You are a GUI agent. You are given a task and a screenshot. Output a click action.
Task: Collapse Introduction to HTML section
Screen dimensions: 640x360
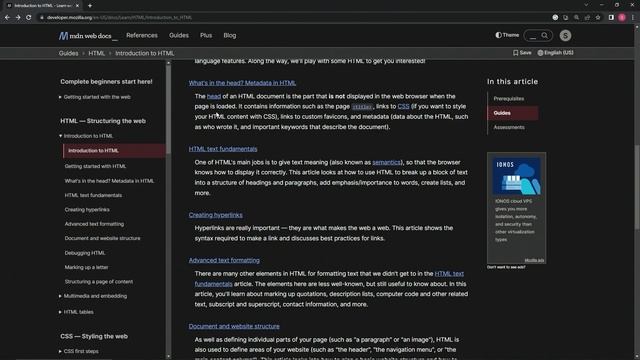click(x=86, y=136)
